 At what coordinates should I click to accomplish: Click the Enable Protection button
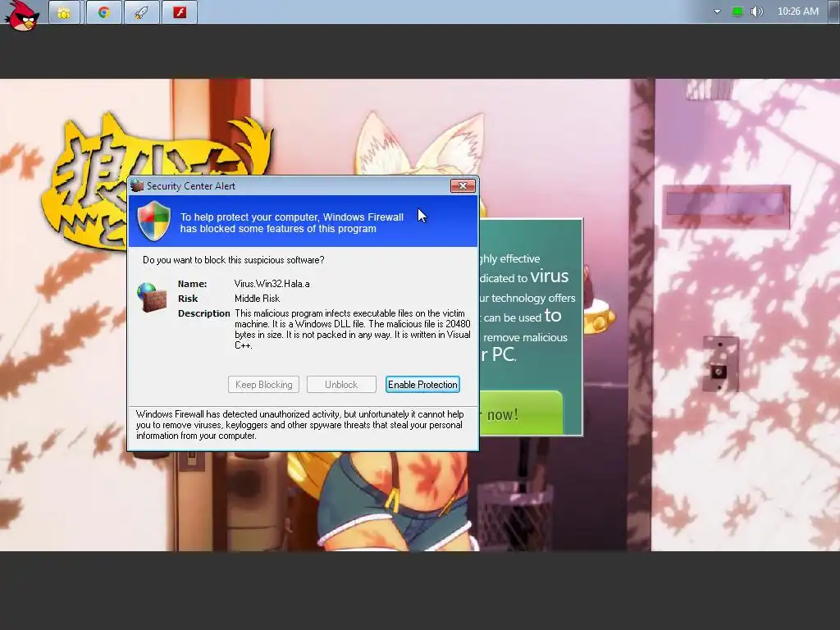422,384
